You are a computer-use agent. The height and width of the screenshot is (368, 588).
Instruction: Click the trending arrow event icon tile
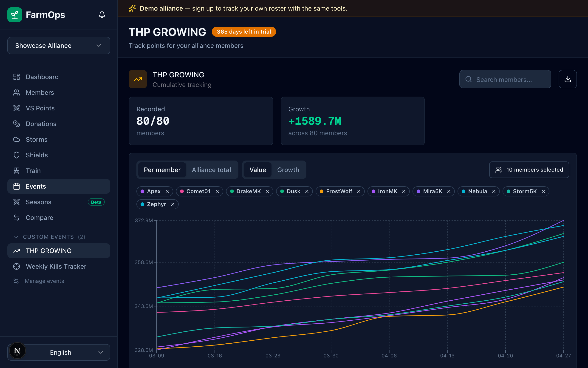pyautogui.click(x=138, y=79)
